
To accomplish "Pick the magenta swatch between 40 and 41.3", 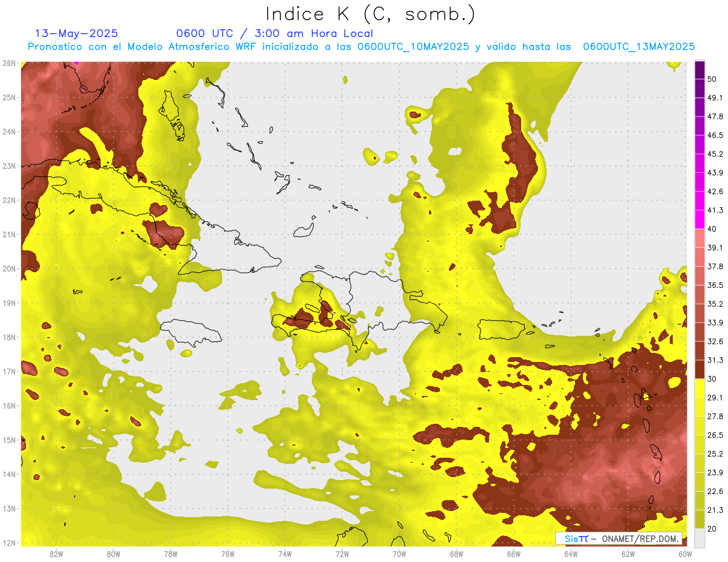I will pos(699,219).
